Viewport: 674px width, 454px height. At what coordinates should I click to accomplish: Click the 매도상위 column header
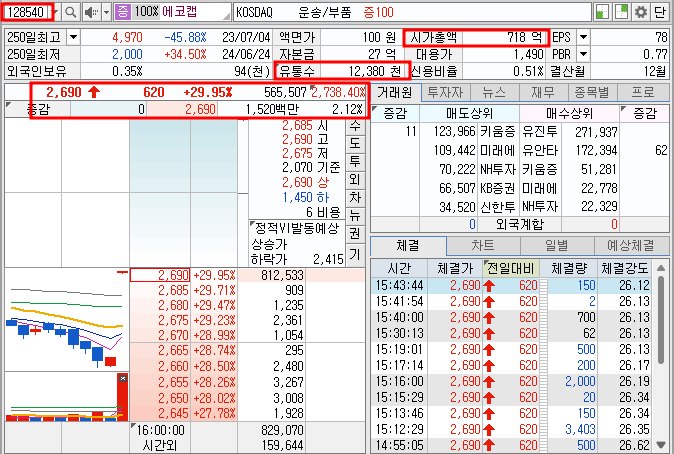[469, 114]
